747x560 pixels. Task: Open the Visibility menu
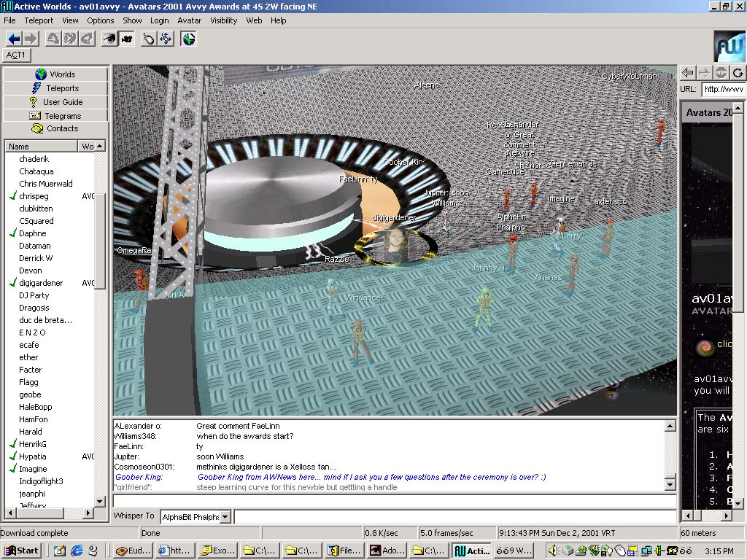224,20
